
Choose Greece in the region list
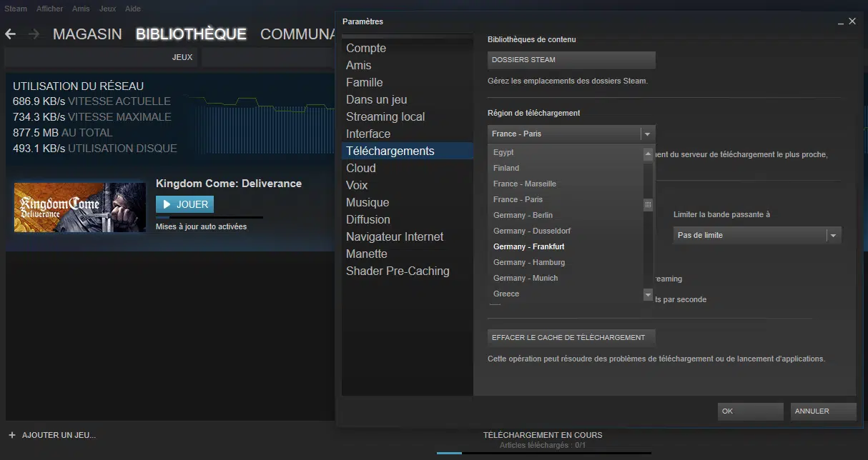(566, 294)
